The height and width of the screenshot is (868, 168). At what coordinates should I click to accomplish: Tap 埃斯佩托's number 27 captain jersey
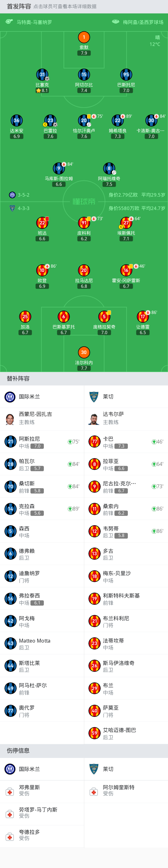(x=126, y=222)
